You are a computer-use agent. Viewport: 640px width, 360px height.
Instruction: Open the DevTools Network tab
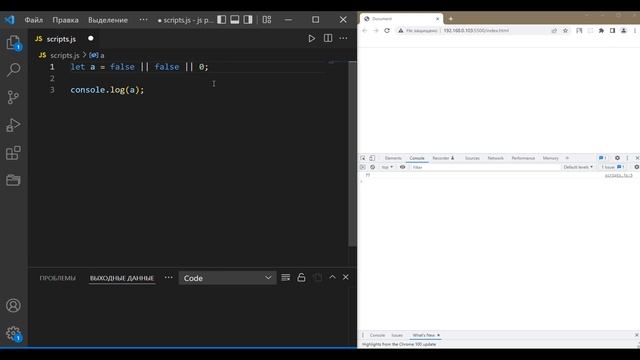(495, 158)
